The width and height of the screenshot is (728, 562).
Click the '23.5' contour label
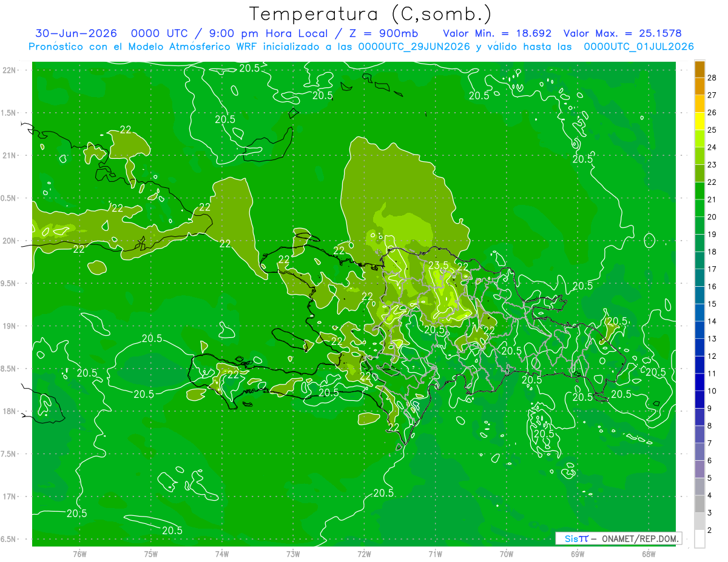439,266
